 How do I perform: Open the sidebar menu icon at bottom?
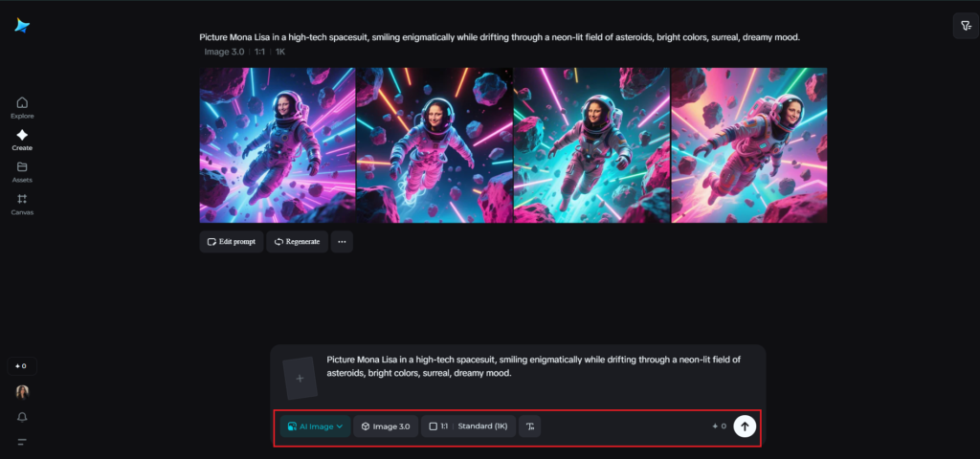tap(22, 442)
